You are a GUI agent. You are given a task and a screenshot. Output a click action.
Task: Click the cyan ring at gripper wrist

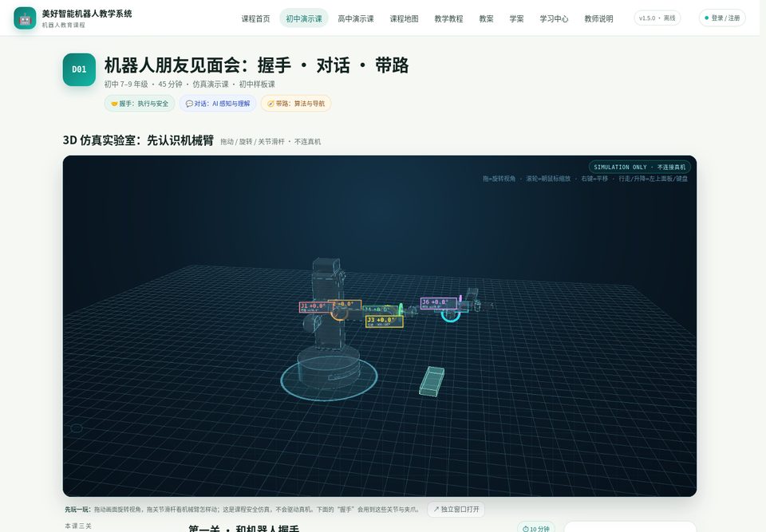(450, 315)
